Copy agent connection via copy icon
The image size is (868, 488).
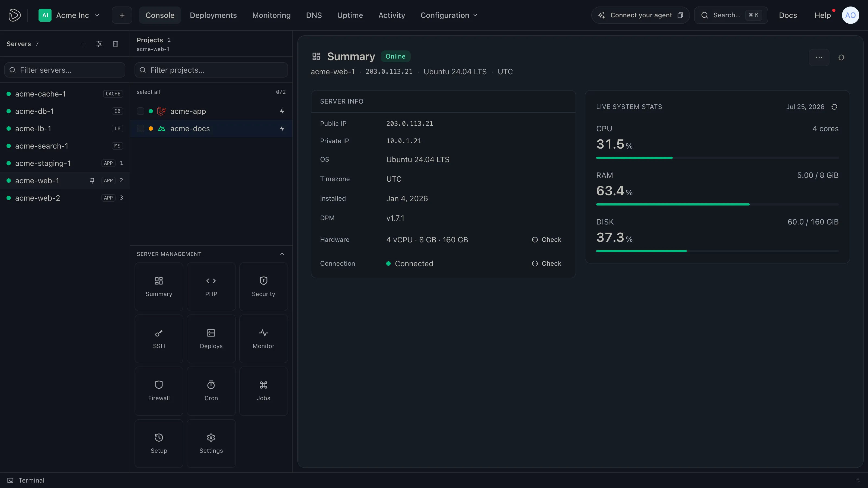[680, 15]
